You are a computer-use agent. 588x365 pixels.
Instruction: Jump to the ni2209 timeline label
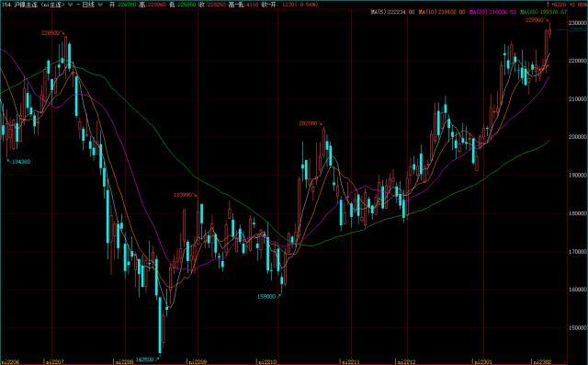[197, 362]
